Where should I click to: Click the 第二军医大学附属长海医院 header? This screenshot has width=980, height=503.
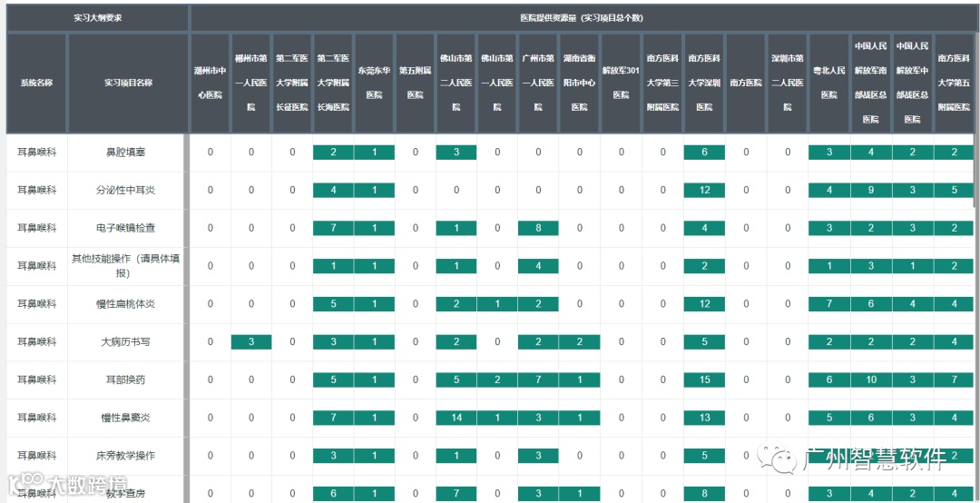[333, 83]
